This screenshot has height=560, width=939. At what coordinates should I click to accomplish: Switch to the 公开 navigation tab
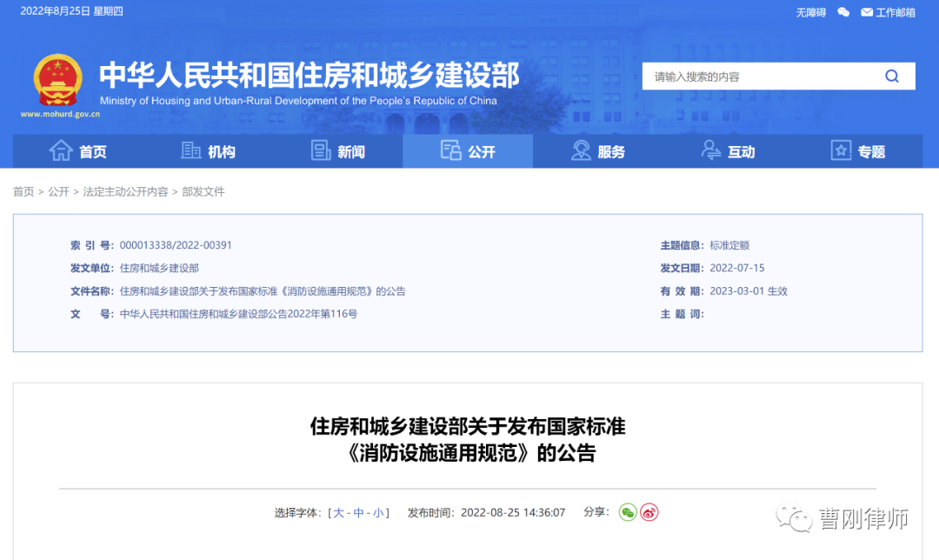tap(475, 150)
